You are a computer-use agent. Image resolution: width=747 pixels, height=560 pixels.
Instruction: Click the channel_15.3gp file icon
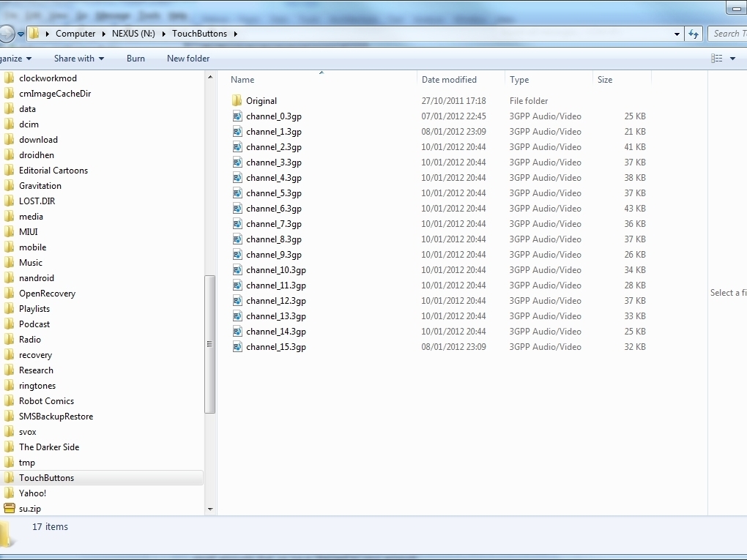click(237, 347)
